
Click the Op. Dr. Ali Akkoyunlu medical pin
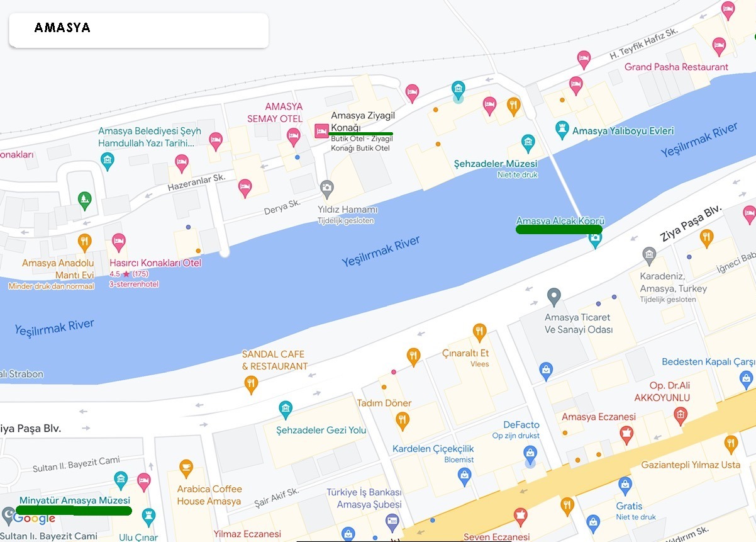680,415
